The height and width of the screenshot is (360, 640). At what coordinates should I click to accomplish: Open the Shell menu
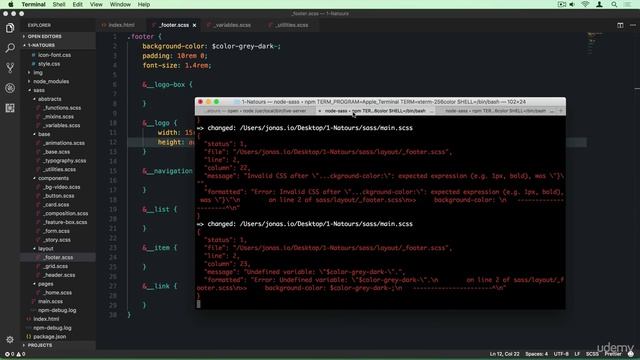click(x=59, y=4)
